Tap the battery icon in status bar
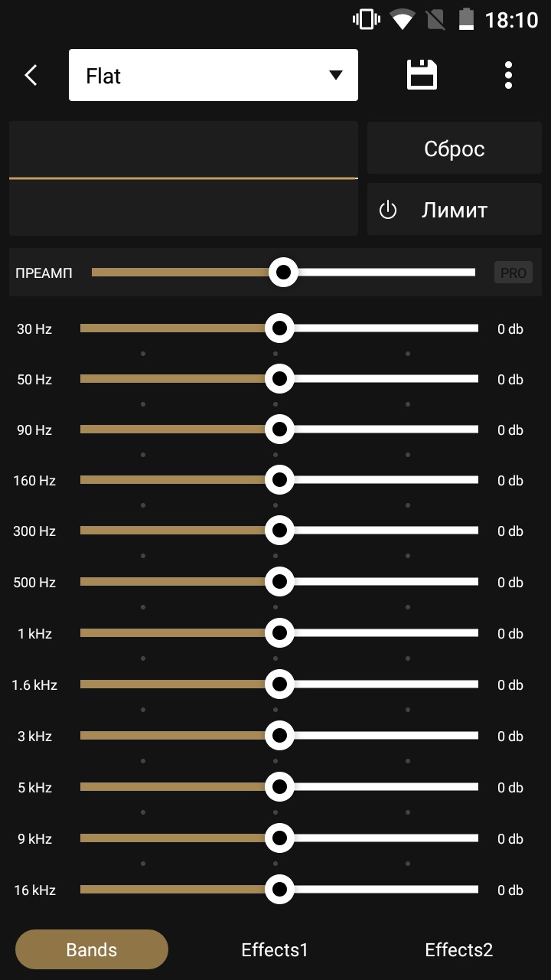 tap(466, 19)
